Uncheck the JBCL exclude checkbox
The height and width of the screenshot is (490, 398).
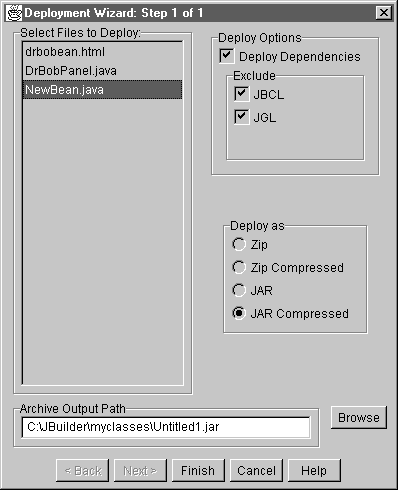click(x=241, y=94)
